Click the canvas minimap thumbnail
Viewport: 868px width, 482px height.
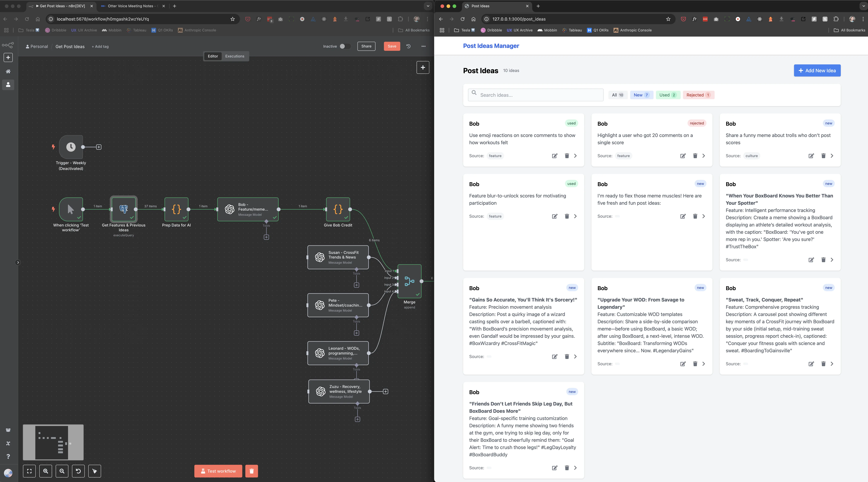[53, 442]
